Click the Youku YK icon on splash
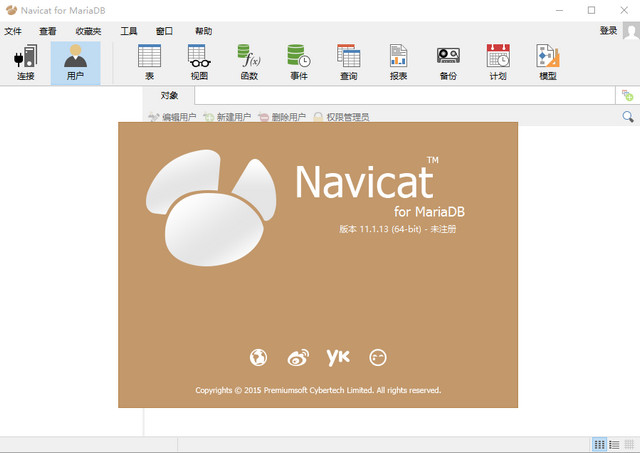Image resolution: width=640 pixels, height=453 pixels. click(x=338, y=358)
